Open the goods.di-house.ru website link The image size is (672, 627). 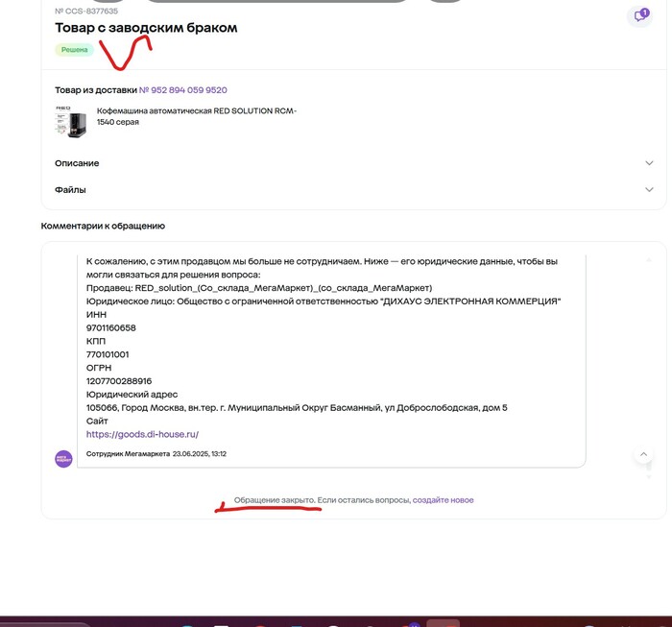click(x=142, y=434)
